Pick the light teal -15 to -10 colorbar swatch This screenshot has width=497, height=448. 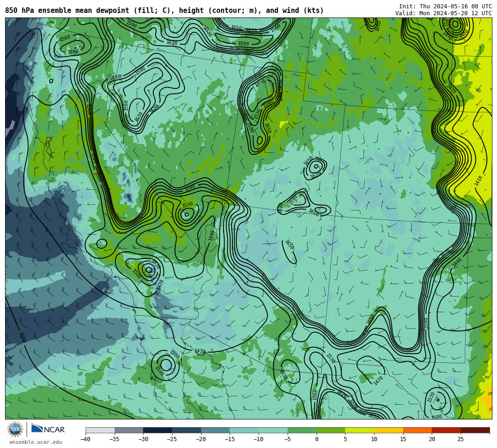244,430
